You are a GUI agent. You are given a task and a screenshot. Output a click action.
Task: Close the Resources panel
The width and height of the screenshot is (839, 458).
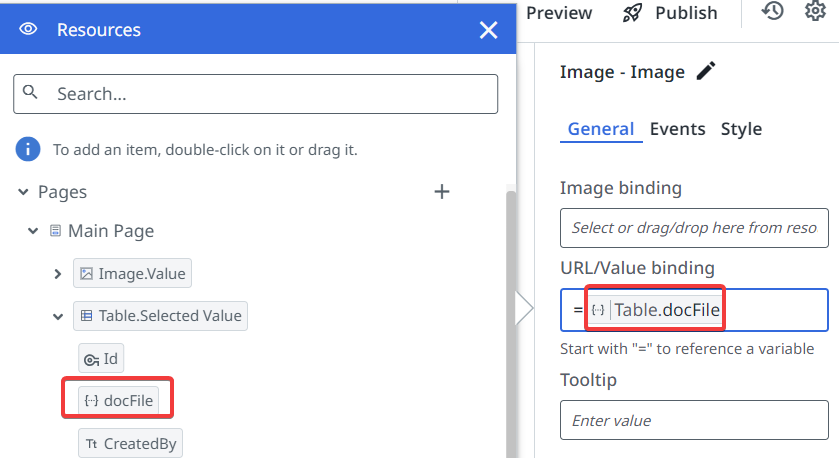point(488,30)
